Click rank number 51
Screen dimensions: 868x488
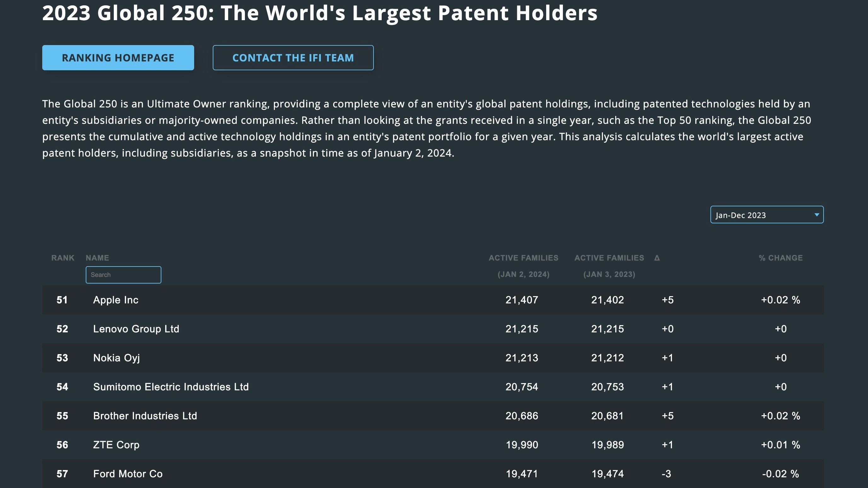pos(62,300)
